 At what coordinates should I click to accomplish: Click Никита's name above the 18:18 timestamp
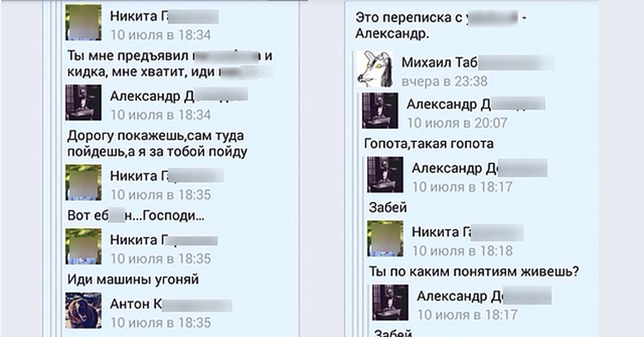tap(443, 232)
